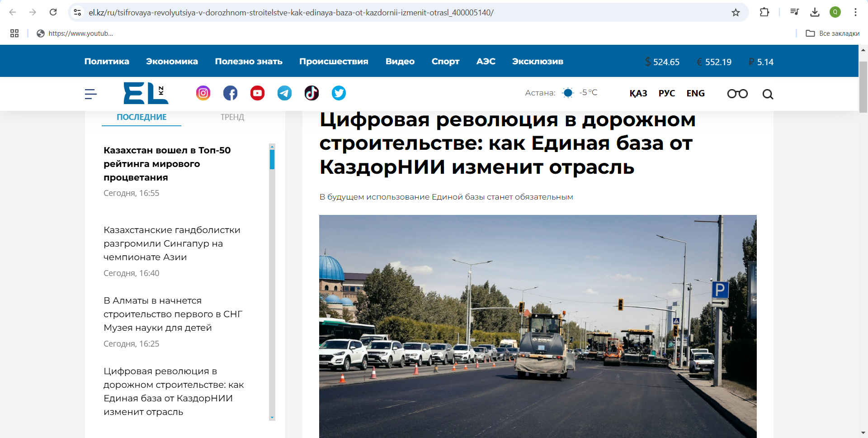
Task: Open the Экономика section
Action: click(172, 61)
